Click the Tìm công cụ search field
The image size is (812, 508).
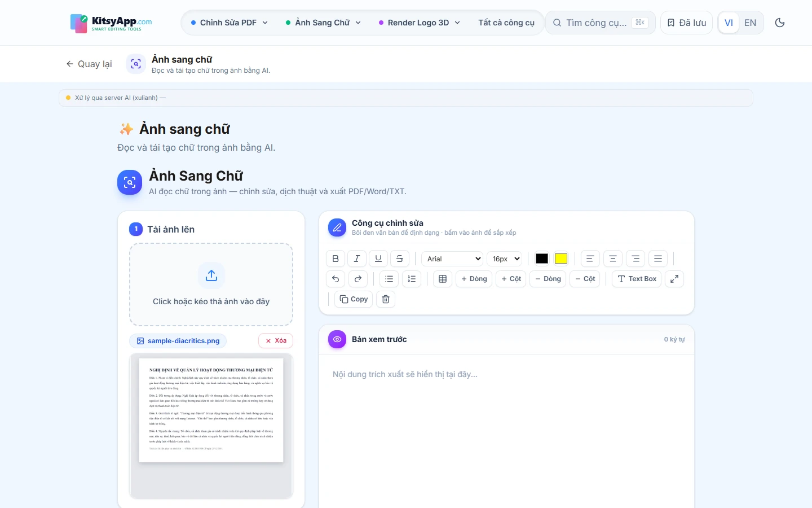click(x=600, y=23)
